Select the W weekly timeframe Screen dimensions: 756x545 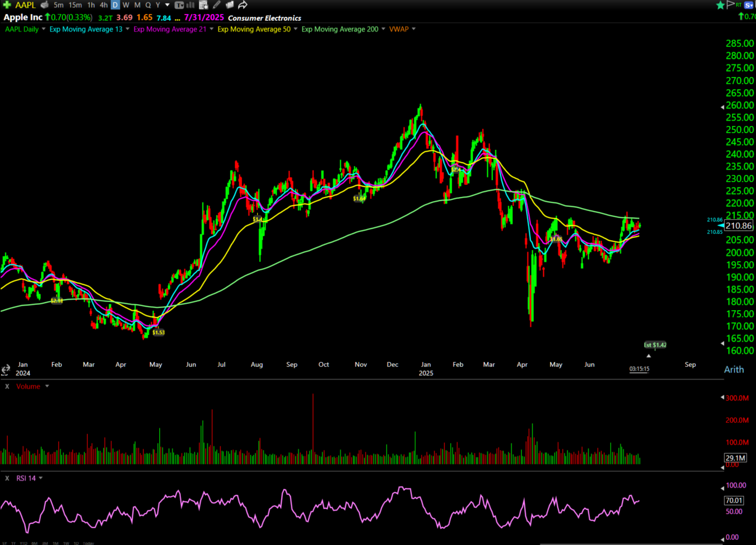[x=125, y=5]
